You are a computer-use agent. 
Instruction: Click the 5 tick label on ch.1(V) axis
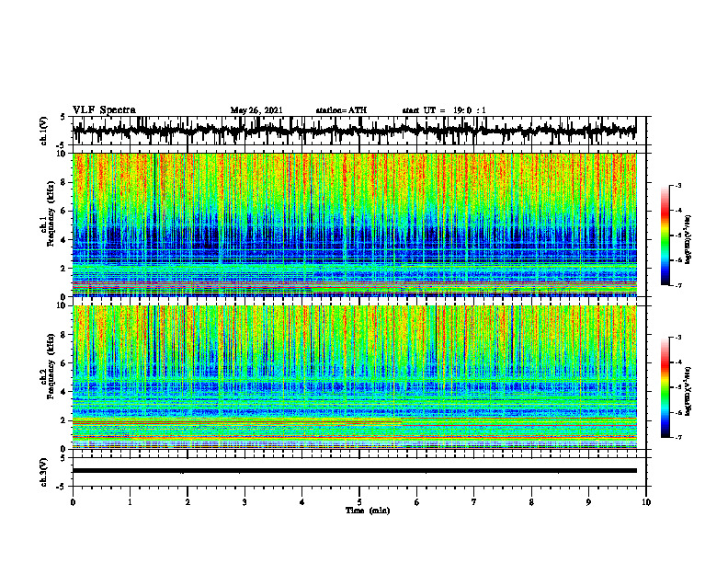[63, 117]
